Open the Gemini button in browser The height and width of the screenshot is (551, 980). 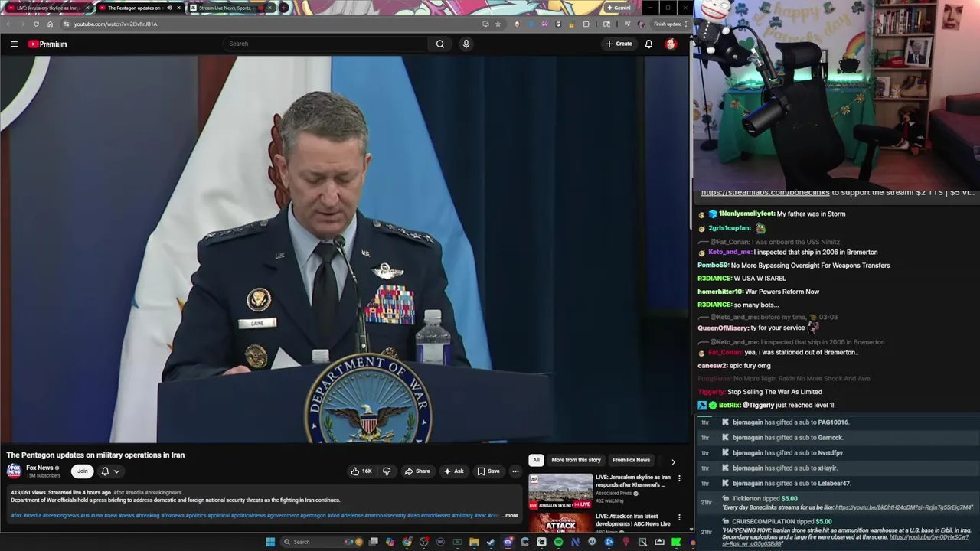coord(619,8)
